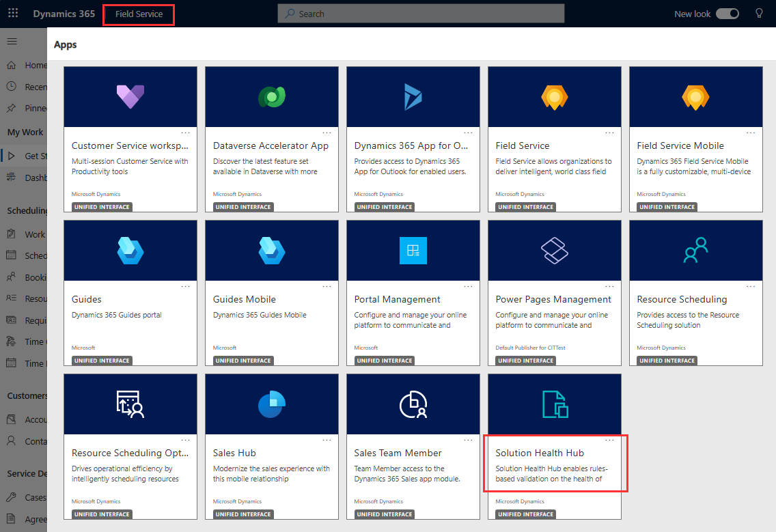776x532 pixels.
Task: Open the Guides app tile icon
Action: 130,251
